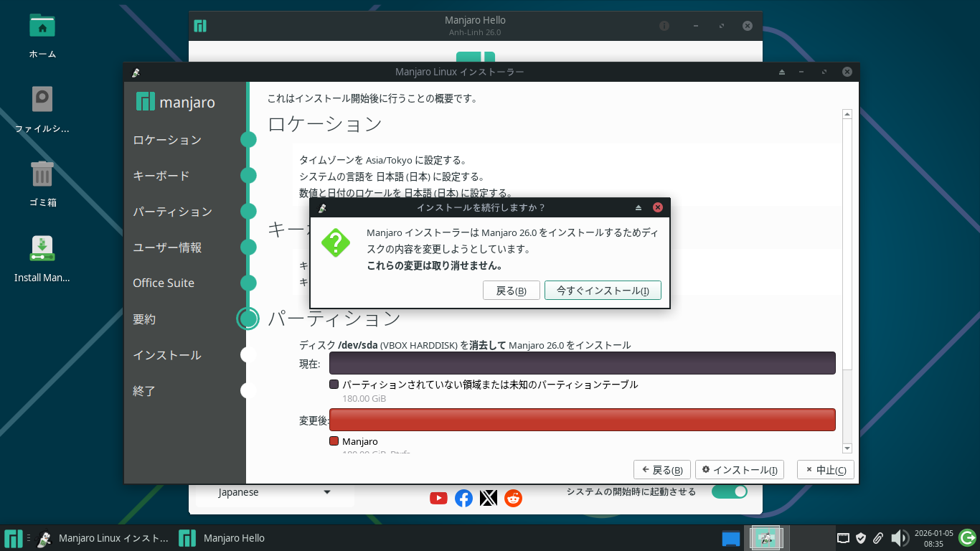
Task: Click the installer icon in the confirmation dialog titlebar
Action: (322, 208)
